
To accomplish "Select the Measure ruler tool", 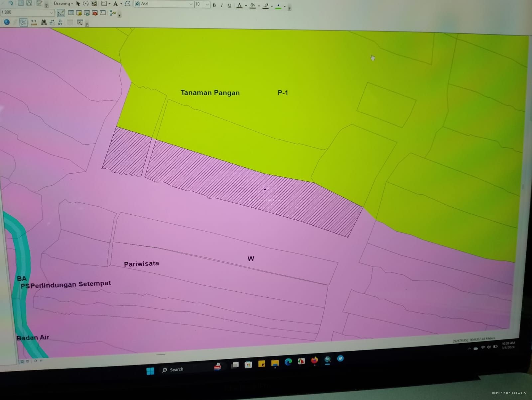I will click(34, 22).
